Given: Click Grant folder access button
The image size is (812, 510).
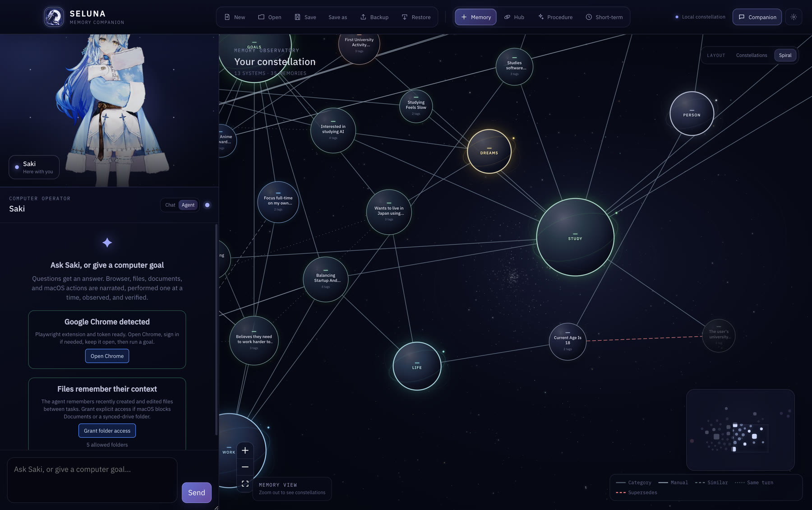Looking at the screenshot, I should [107, 431].
